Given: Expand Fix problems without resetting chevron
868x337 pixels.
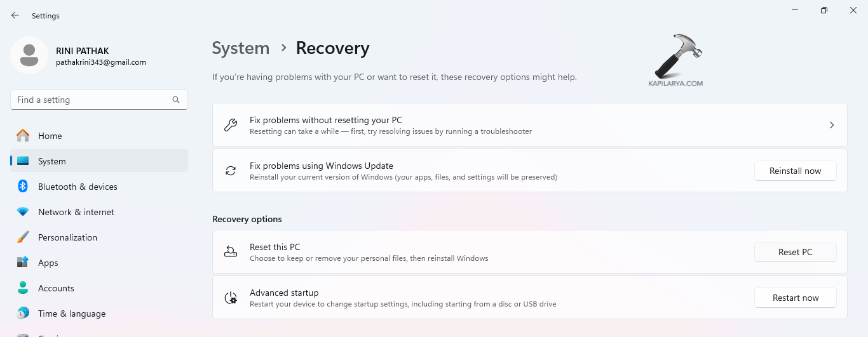Looking at the screenshot, I should (x=832, y=125).
